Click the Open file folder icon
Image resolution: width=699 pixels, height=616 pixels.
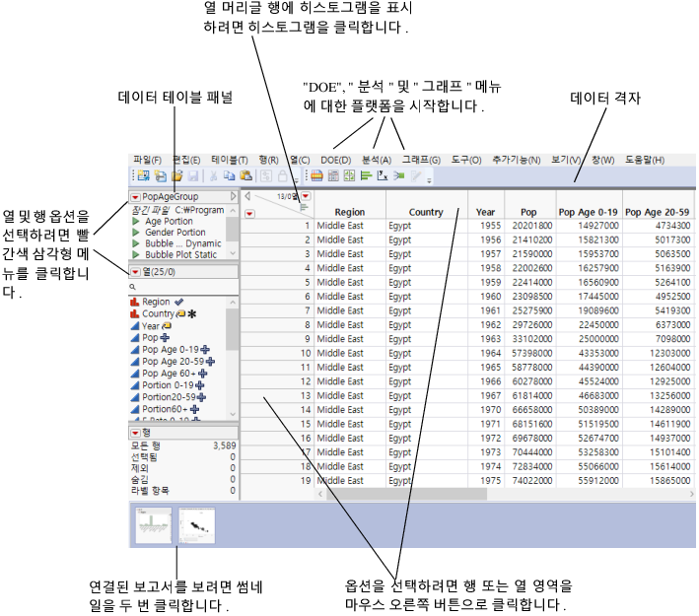(177, 176)
